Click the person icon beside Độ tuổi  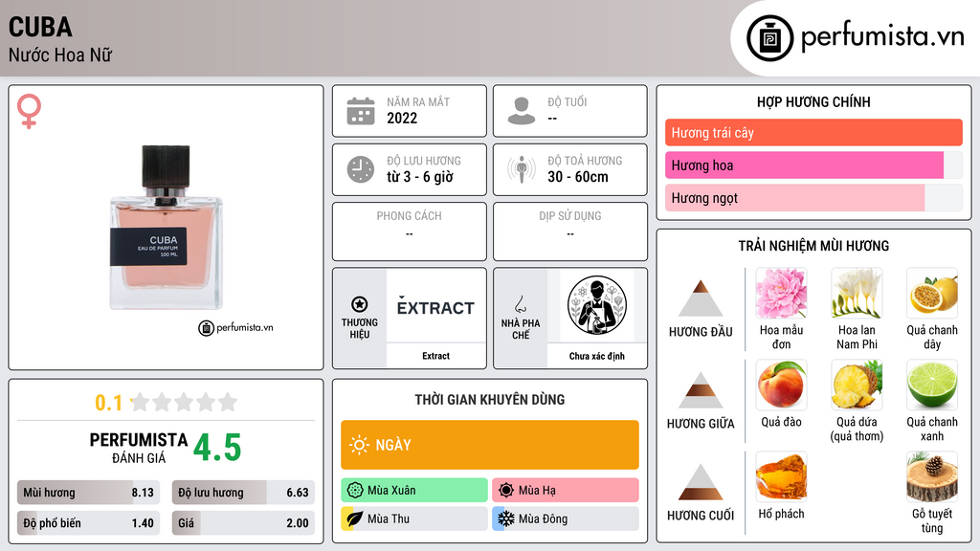click(x=522, y=111)
